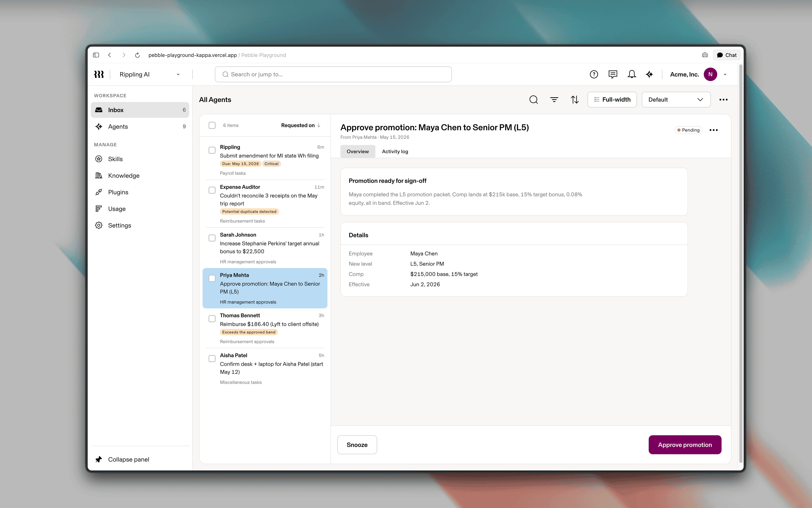Tick the select-all checkbox beside 6 items
Viewport: 812px width, 508px height.
pos(212,125)
